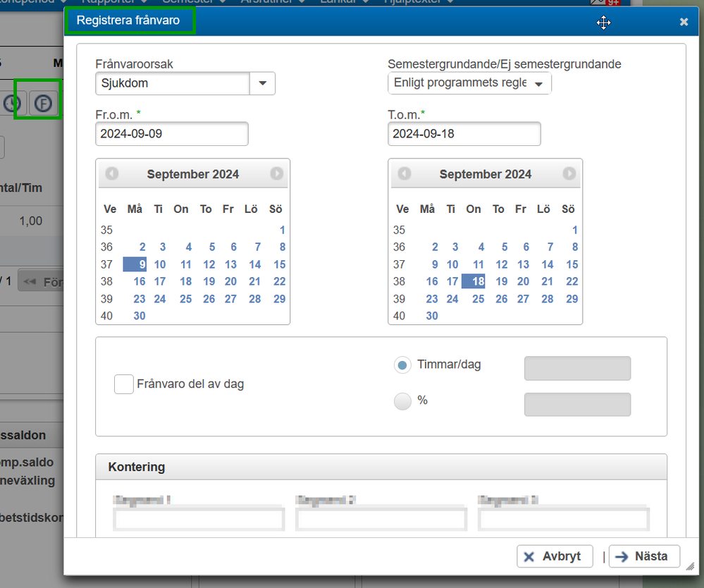The image size is (704, 588).
Task: Click the resize grip at dialog corner
Action: [690, 566]
